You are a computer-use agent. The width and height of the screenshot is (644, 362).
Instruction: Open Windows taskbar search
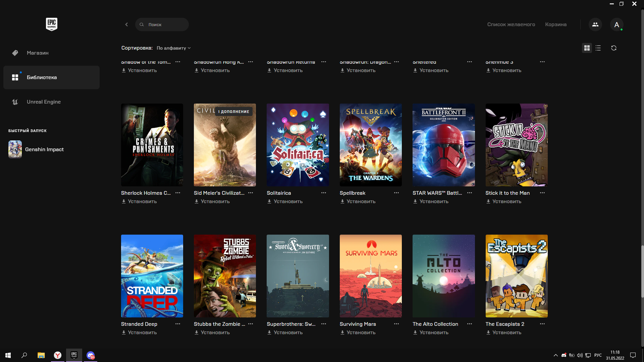24,355
